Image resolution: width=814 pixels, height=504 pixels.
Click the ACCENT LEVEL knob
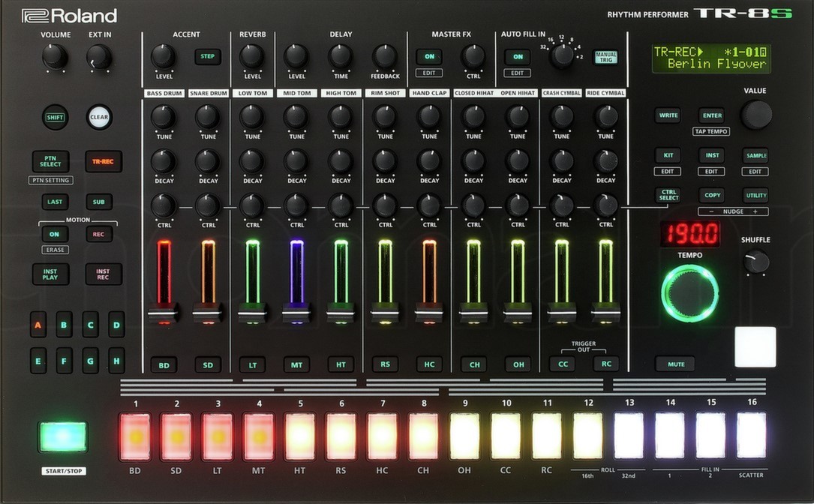(163, 56)
